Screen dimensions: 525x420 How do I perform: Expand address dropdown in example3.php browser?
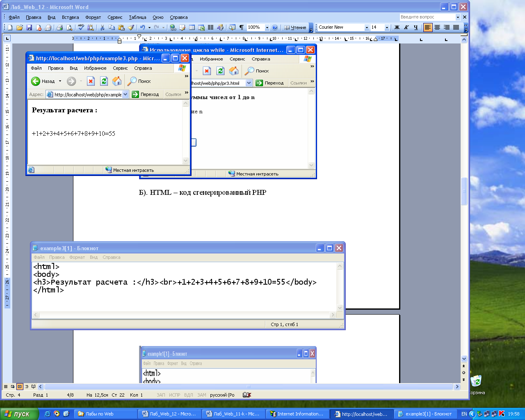[126, 94]
